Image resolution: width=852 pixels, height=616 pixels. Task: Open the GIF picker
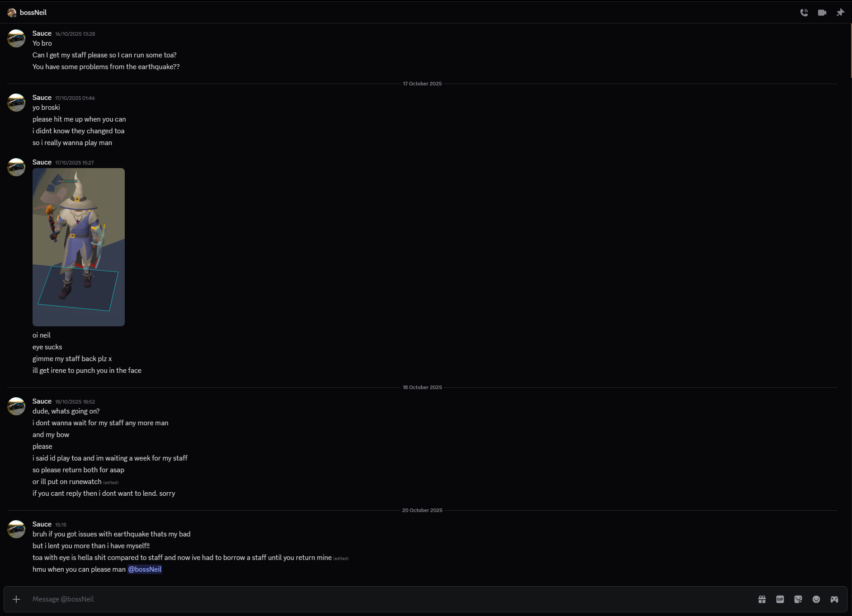coord(780,599)
